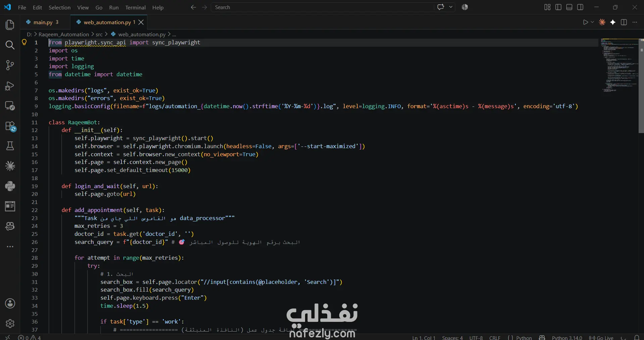Screen dimensions: 644x340
Task: Open the Run and Debug view
Action: tap(10, 86)
